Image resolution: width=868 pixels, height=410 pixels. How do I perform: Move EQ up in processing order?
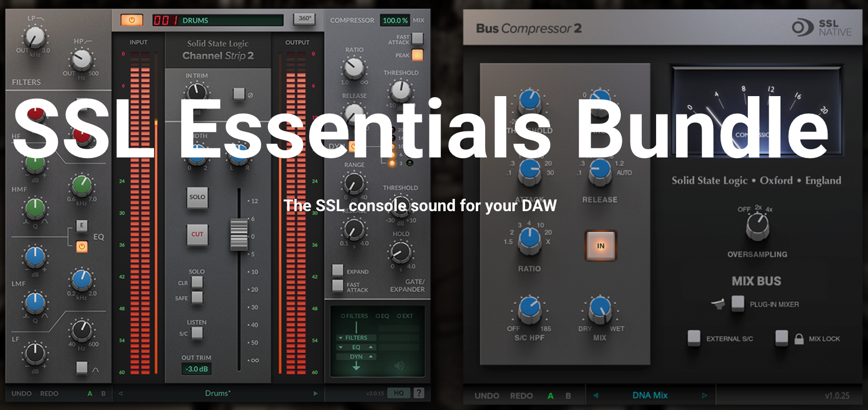point(371,347)
